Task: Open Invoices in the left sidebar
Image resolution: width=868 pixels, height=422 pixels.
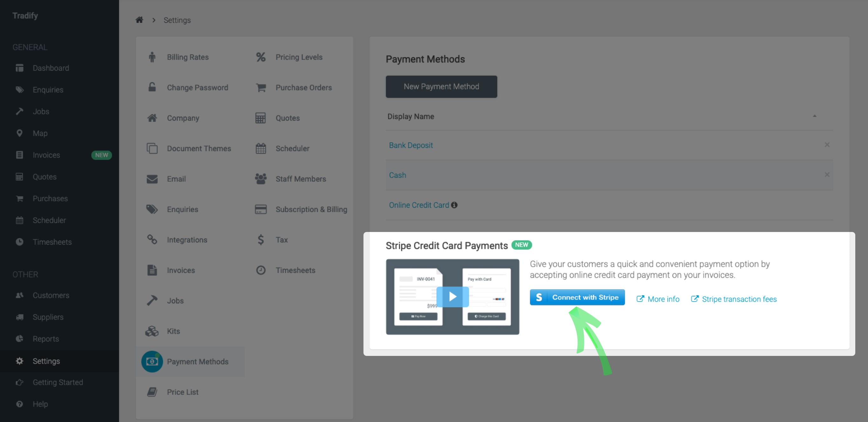Action: [46, 155]
